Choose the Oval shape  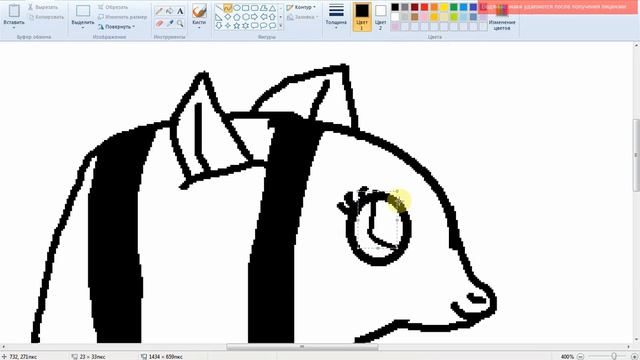[237, 8]
